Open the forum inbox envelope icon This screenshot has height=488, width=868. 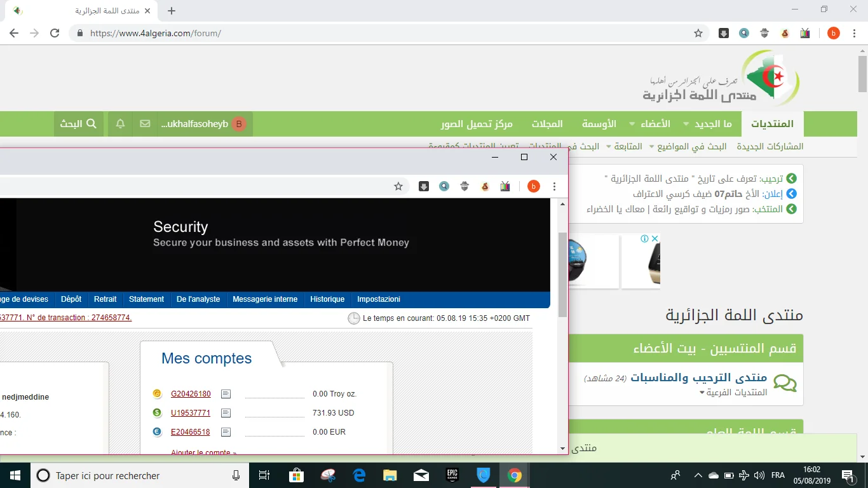(x=145, y=124)
